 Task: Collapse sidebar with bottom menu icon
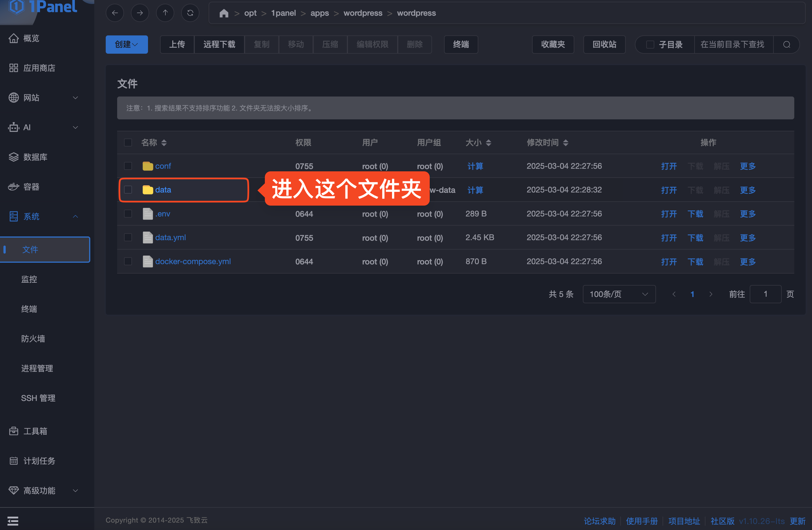click(x=13, y=521)
